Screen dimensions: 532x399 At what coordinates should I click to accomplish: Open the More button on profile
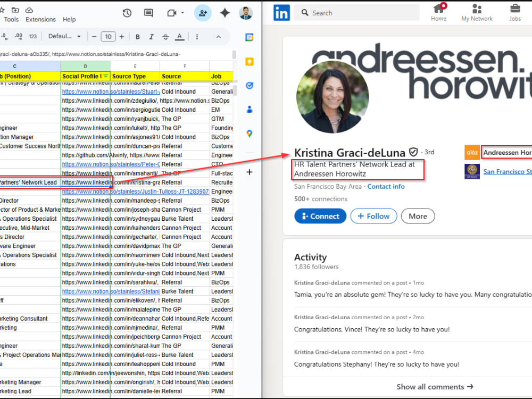pos(418,216)
